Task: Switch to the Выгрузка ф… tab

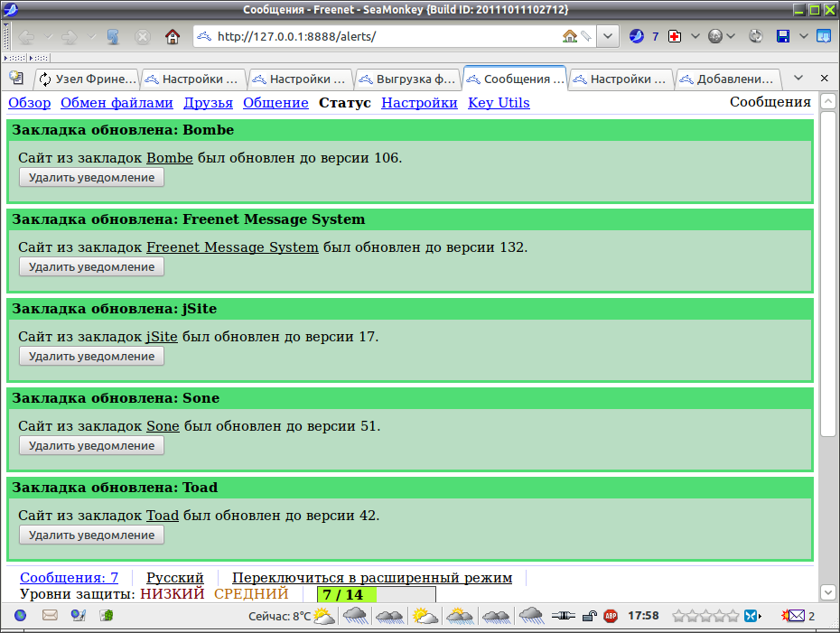Action: 408,79
